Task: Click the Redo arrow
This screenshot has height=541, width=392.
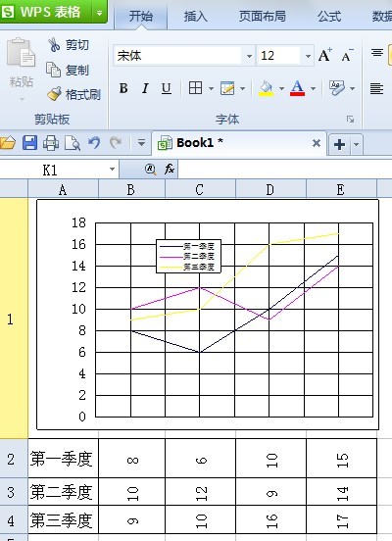Action: (x=116, y=142)
